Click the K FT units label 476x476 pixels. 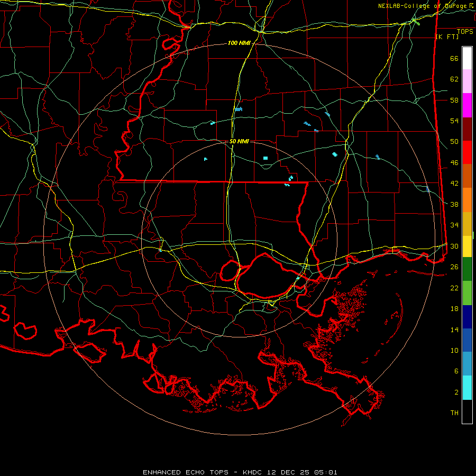(x=447, y=36)
